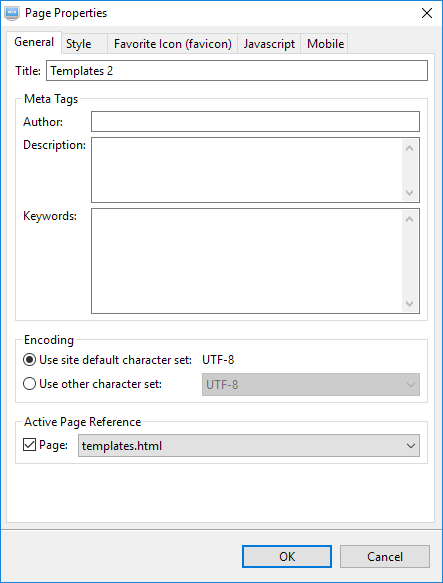Click Keywords scrollbar down arrow

point(410,304)
